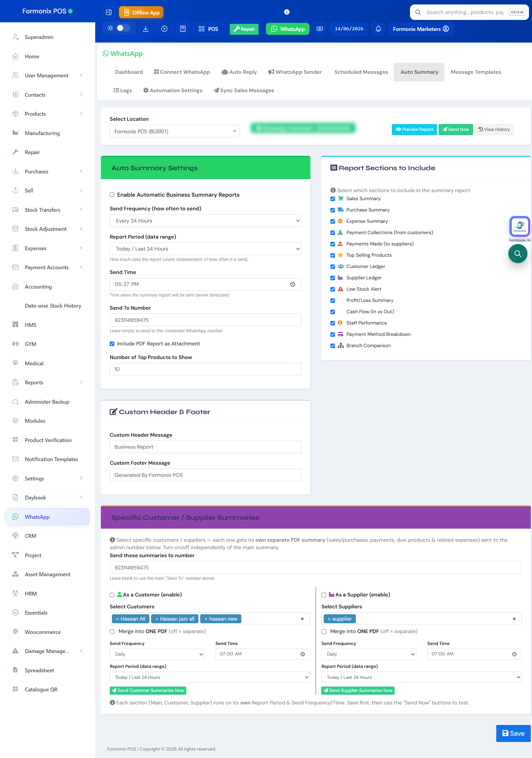Check Merge into ONE PDF for customers
The width and height of the screenshot is (532, 758).
coord(112,632)
